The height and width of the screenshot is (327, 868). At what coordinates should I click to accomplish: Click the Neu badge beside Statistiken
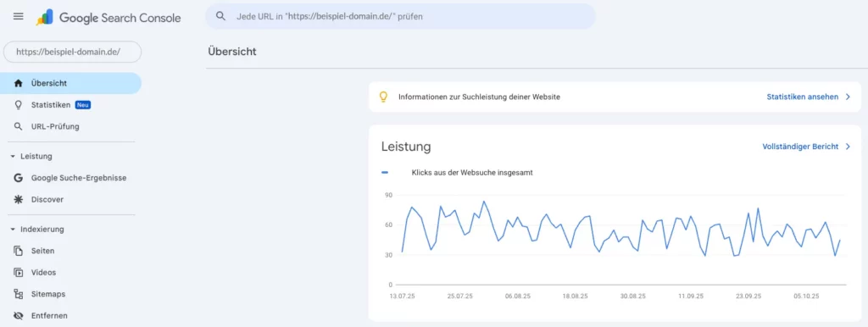83,105
